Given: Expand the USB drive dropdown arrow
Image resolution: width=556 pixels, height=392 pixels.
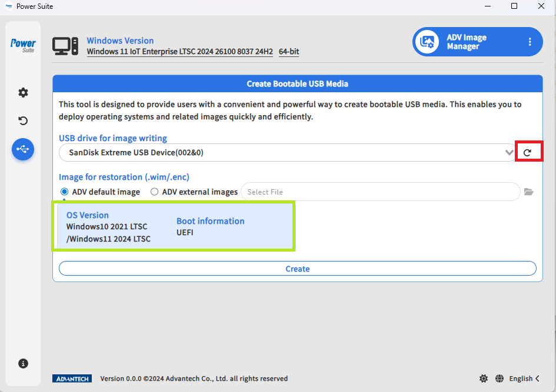Looking at the screenshot, I should coord(509,153).
